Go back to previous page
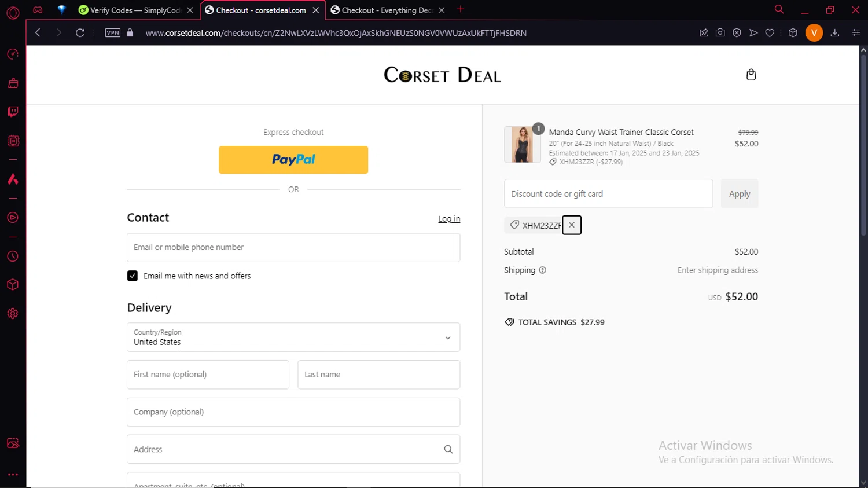The width and height of the screenshot is (868, 488). coord(38,33)
